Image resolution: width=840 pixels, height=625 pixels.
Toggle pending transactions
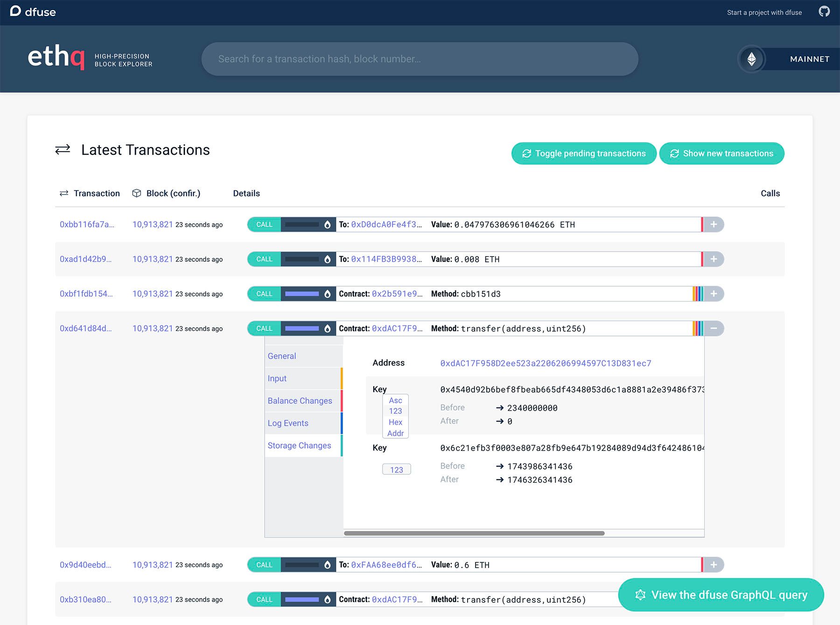coord(584,154)
